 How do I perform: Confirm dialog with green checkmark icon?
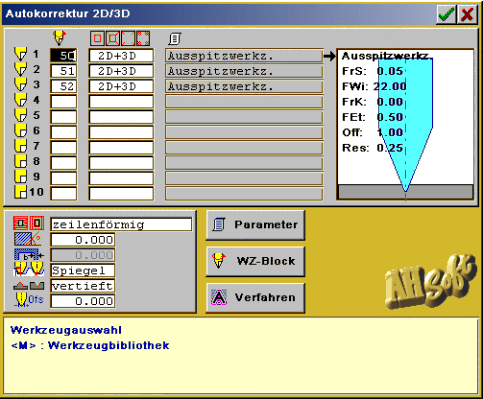[446, 14]
